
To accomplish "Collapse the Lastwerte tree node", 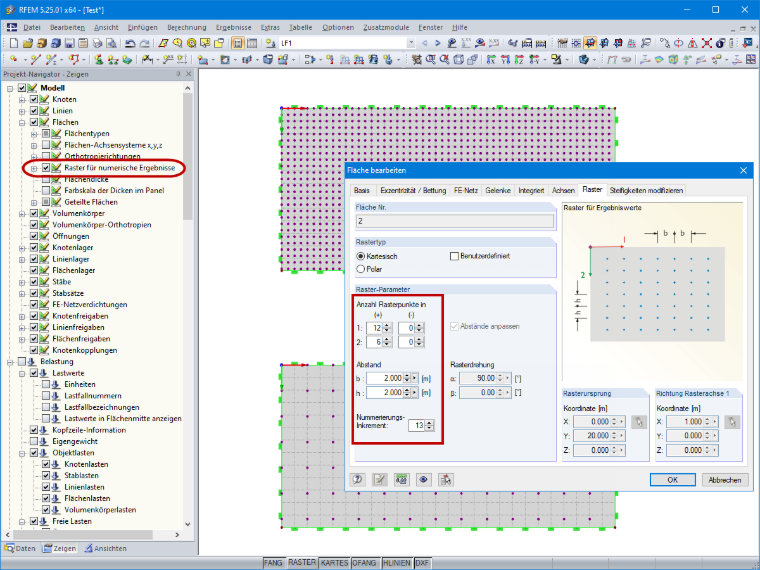I will (22, 373).
